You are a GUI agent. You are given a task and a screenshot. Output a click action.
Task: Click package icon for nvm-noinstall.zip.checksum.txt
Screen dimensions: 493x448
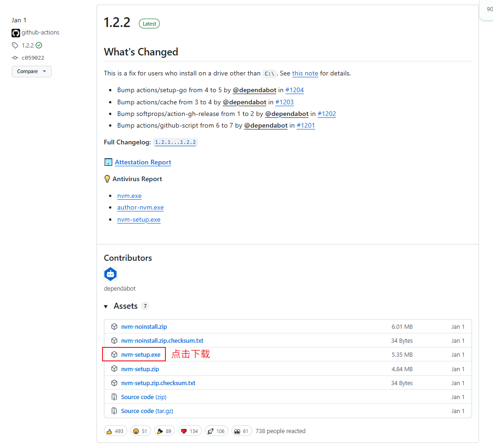[x=114, y=340]
